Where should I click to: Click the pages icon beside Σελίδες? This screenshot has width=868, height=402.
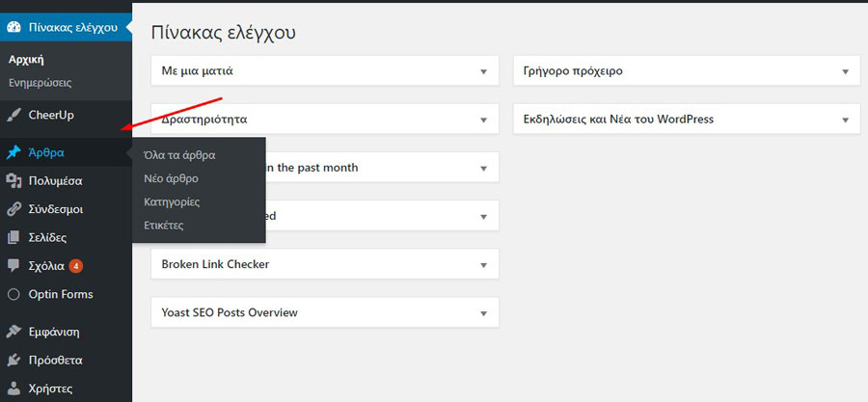14,237
